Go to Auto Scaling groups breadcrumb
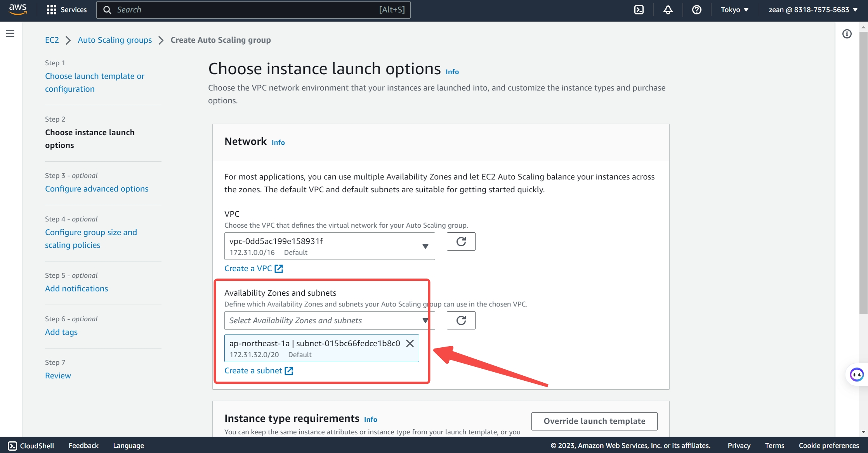Viewport: 868px width, 453px height. tap(115, 40)
